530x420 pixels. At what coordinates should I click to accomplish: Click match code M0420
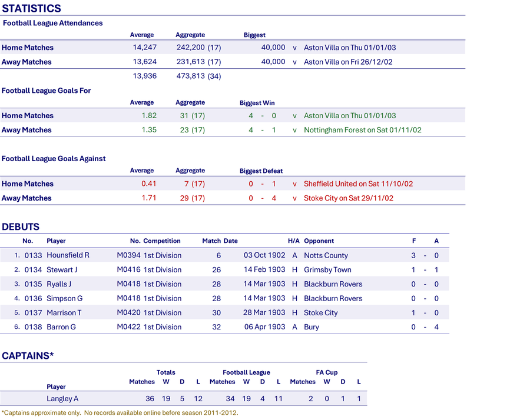click(x=129, y=312)
